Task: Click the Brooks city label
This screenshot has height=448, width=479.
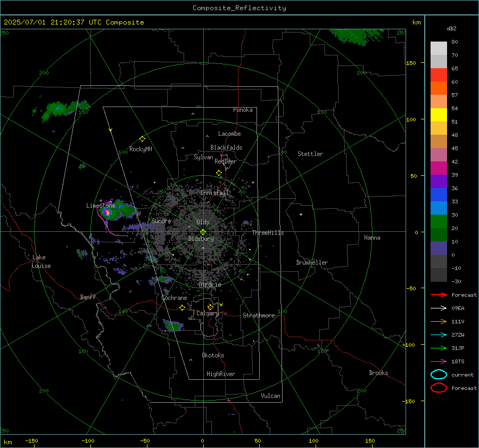Action: click(x=378, y=373)
